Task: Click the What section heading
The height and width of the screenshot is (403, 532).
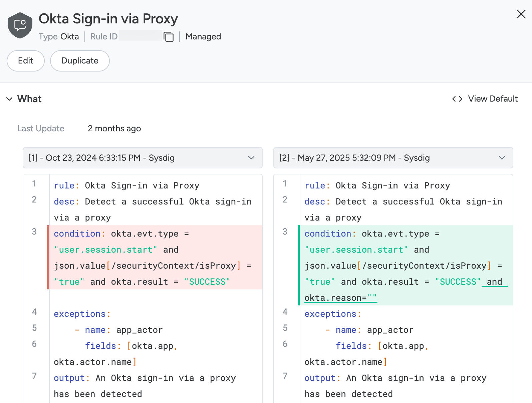Action: (x=29, y=99)
